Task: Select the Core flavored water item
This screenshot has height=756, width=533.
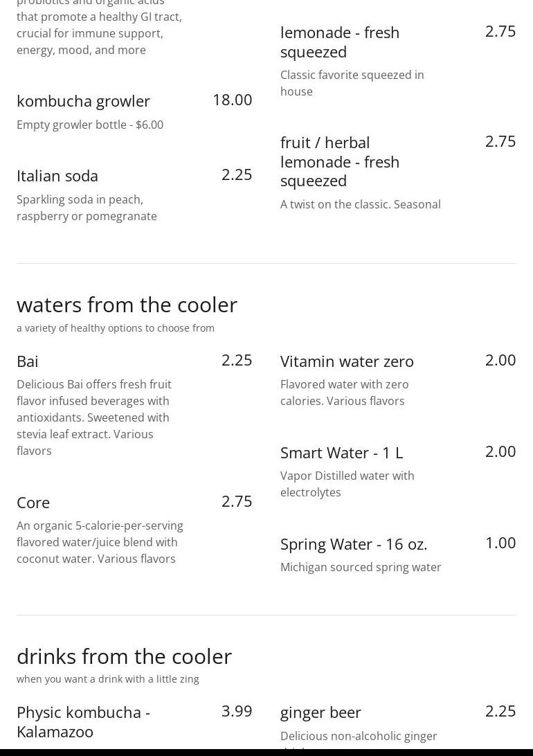Action: [33, 503]
